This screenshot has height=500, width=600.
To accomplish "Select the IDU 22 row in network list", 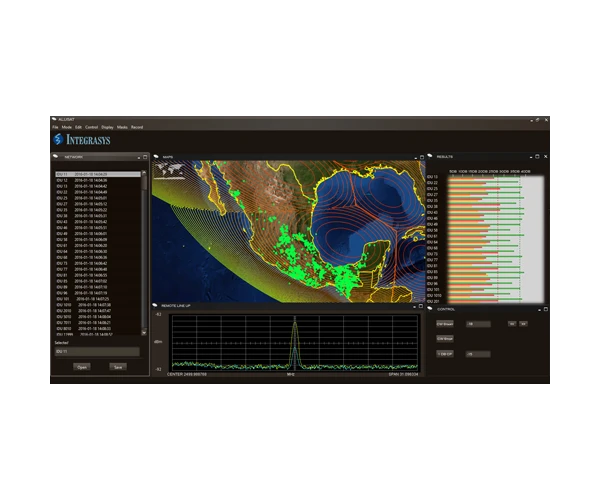I will (98, 192).
